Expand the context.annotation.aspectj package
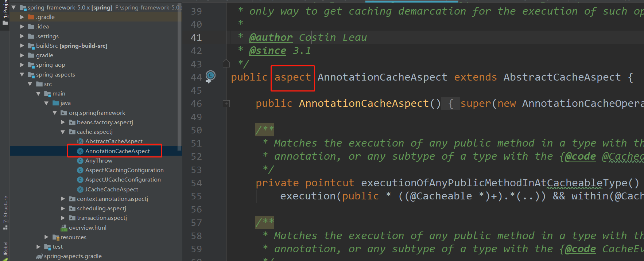 [63, 199]
